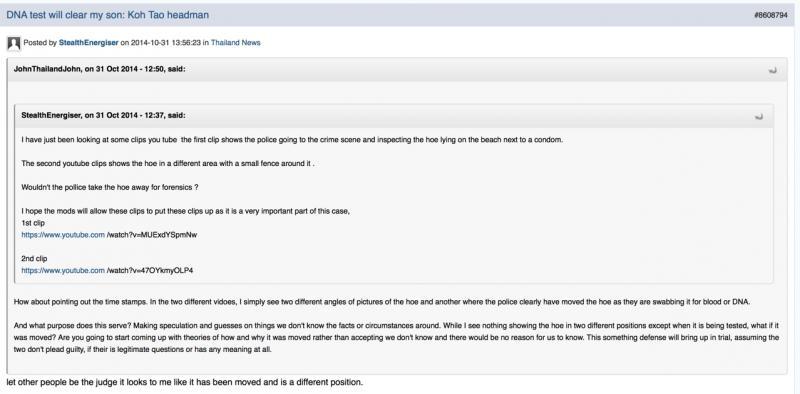Viewport: 800px width, 394px height.
Task: Open the 2nd clip youtube.com link
Action: [63, 270]
